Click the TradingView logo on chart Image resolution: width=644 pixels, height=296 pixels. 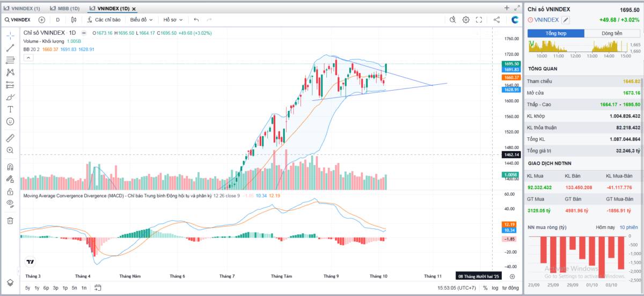click(x=31, y=262)
